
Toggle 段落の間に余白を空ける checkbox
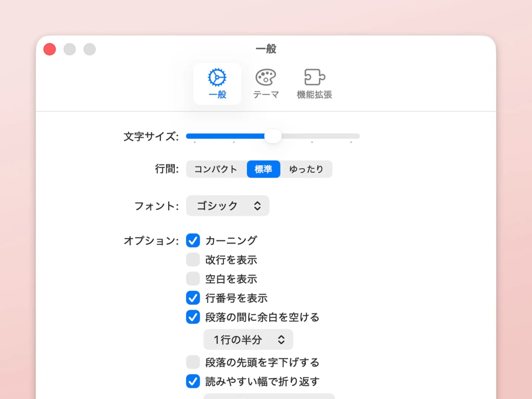[x=193, y=317]
